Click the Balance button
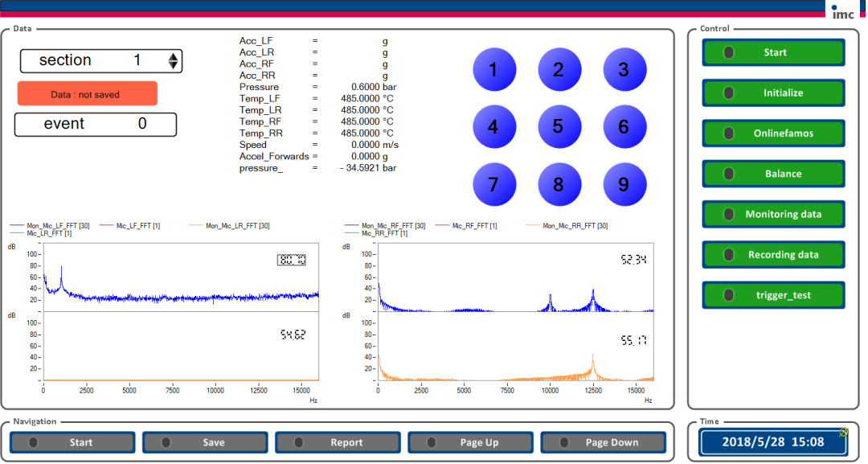 pyautogui.click(x=773, y=174)
